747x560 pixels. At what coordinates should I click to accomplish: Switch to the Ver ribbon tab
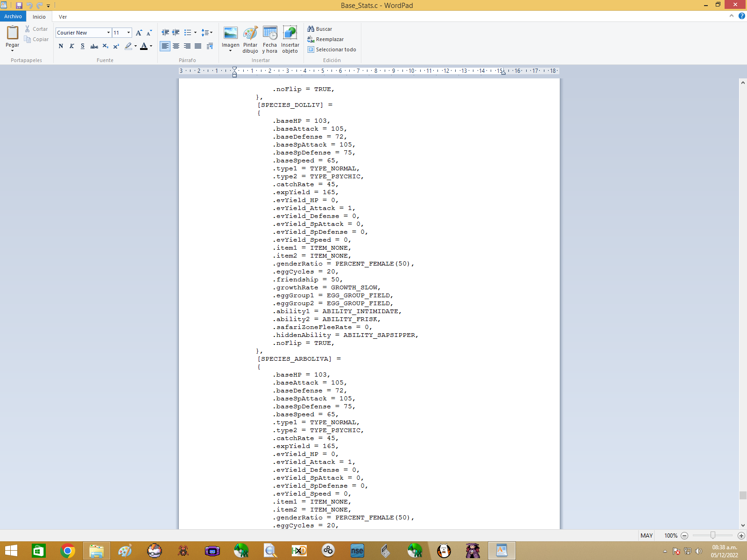pyautogui.click(x=63, y=17)
